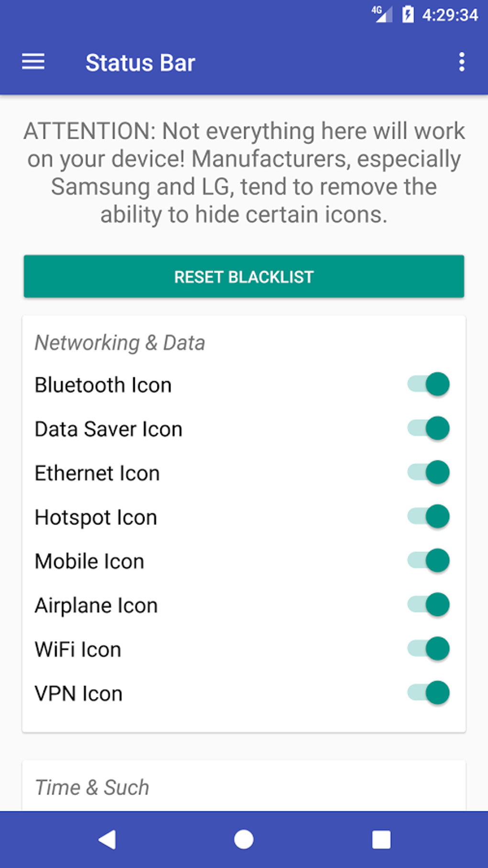This screenshot has height=868, width=488.
Task: Disable the Data Saver Icon switch
Action: pyautogui.click(x=428, y=428)
